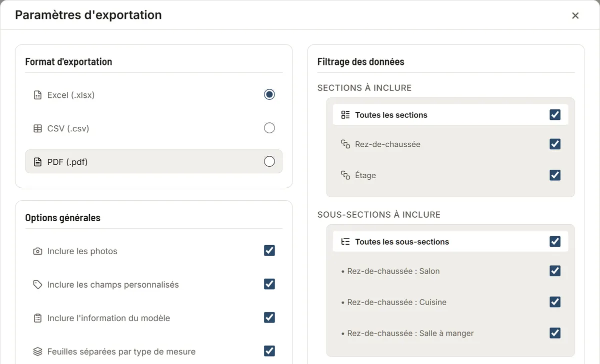
Task: Click the Filtrage des données heading
Action: pos(361,62)
